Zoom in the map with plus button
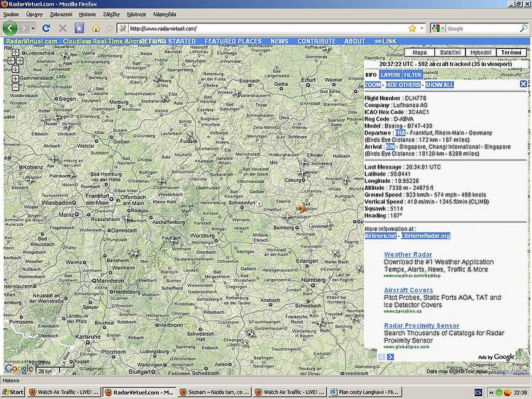 pyautogui.click(x=16, y=79)
